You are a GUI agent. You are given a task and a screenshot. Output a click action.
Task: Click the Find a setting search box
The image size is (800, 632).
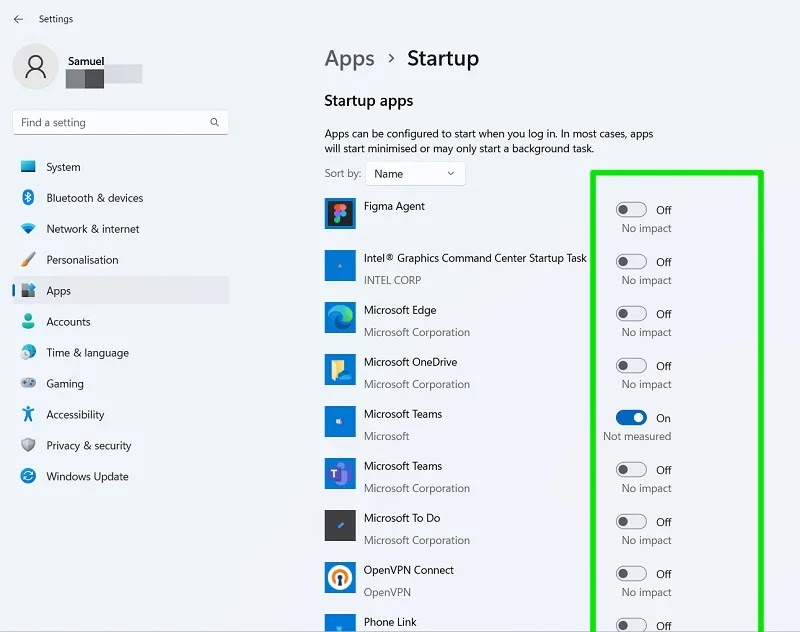(x=120, y=122)
